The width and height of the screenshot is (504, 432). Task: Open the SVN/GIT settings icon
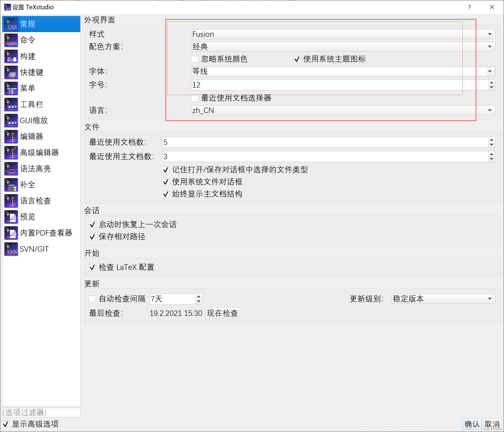coord(11,249)
